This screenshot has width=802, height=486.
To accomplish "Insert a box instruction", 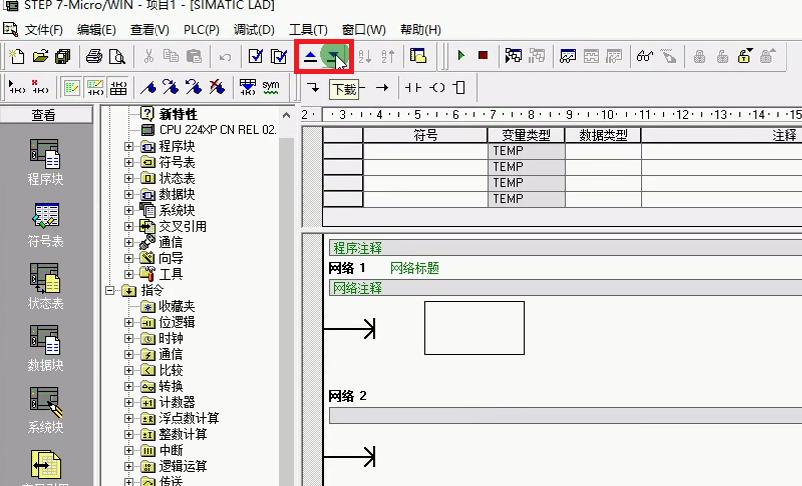I will pyautogui.click(x=459, y=87).
